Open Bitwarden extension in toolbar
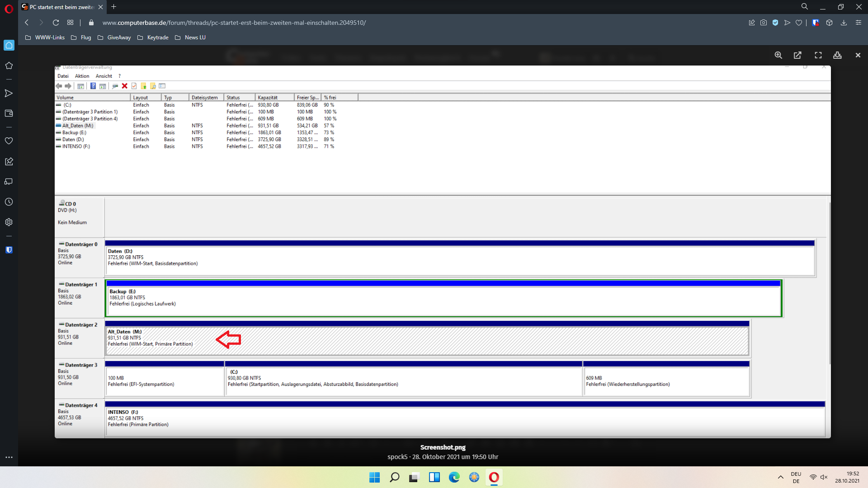The width and height of the screenshot is (868, 488). (816, 23)
